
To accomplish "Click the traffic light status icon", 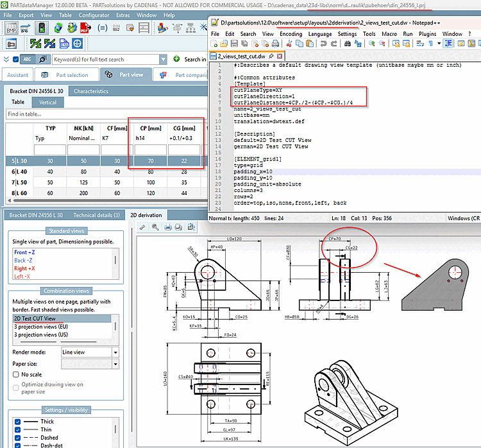I will coord(42,28).
